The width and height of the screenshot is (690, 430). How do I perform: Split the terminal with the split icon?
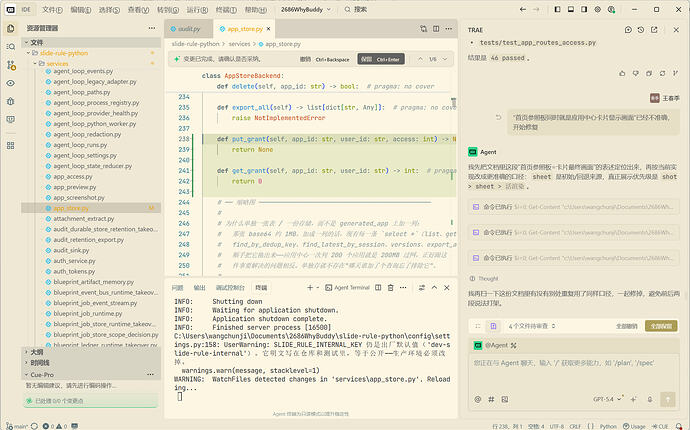coord(378,287)
